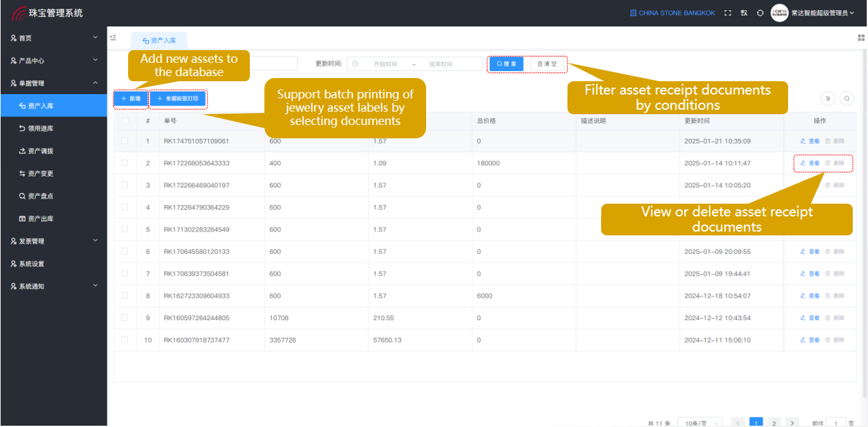
Task: Switch to the 资产入库 tab
Action: tap(159, 40)
